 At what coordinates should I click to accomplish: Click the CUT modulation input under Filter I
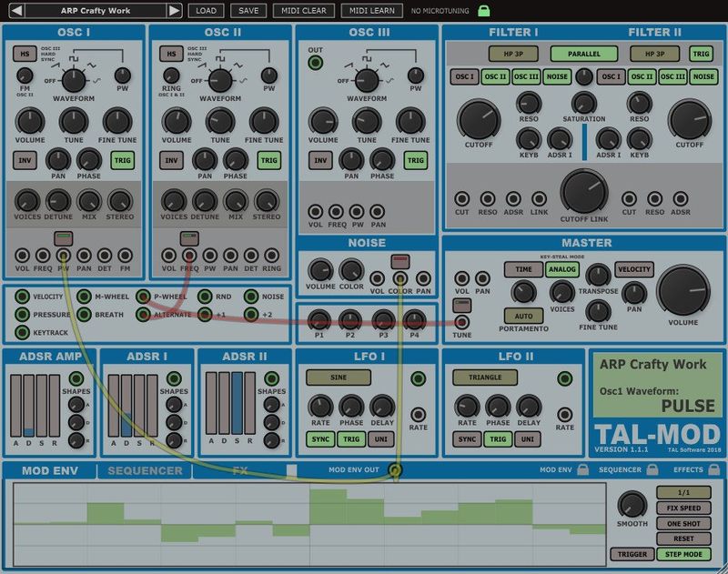(461, 197)
